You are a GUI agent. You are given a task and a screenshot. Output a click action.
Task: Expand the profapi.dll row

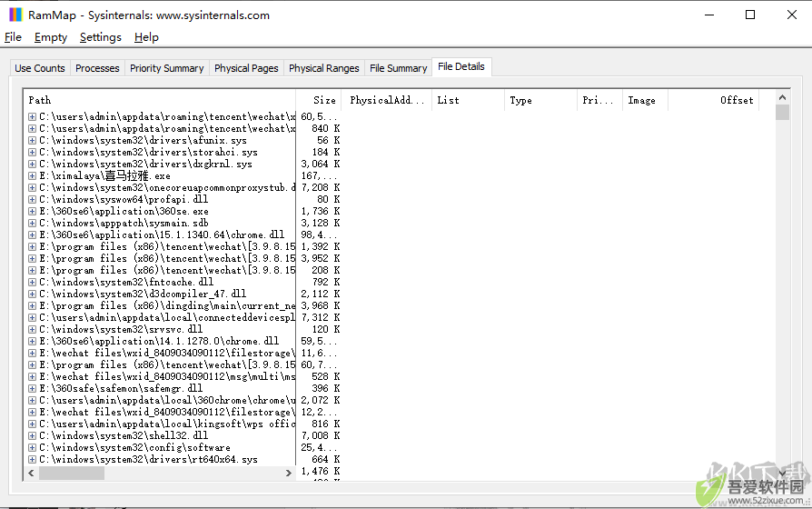pos(32,200)
